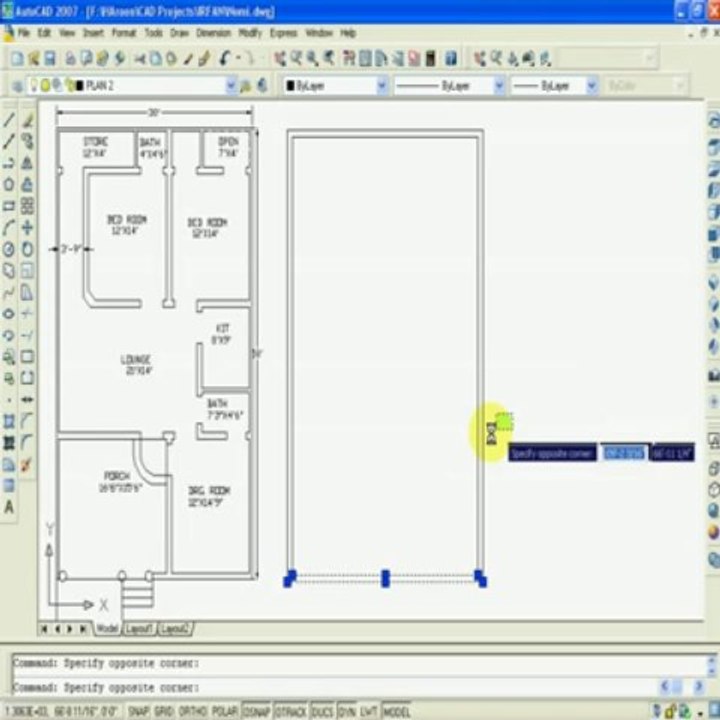Open the Format menu
The width and height of the screenshot is (720, 720).
click(x=124, y=33)
